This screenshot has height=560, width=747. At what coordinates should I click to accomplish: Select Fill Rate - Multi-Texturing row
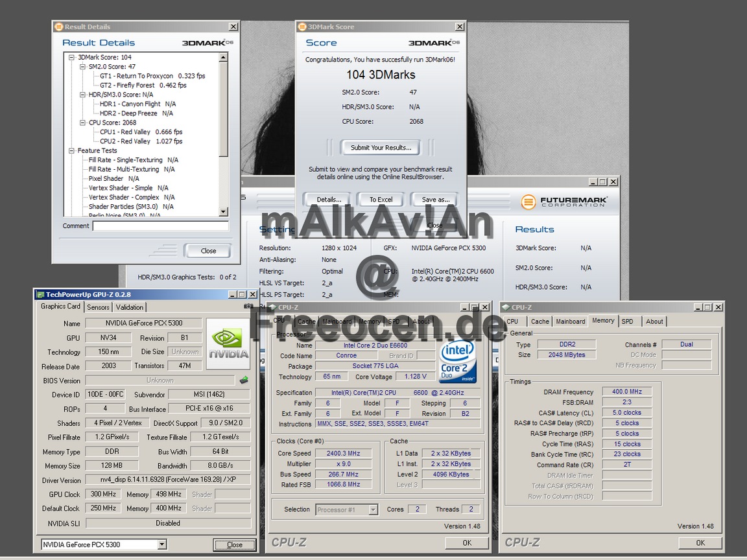click(x=132, y=169)
